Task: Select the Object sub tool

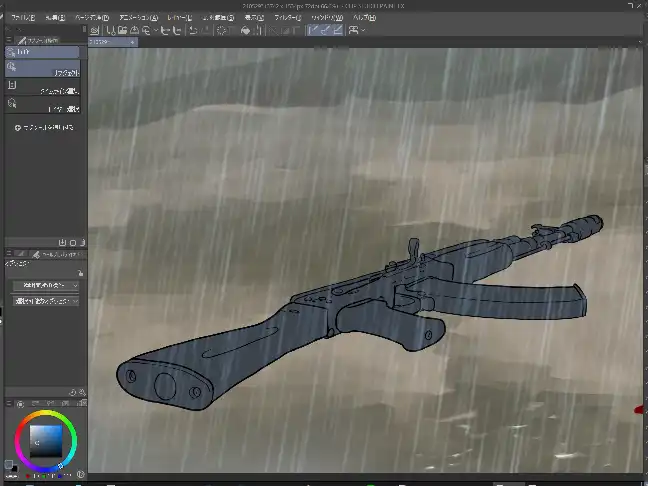Action: tap(44, 67)
